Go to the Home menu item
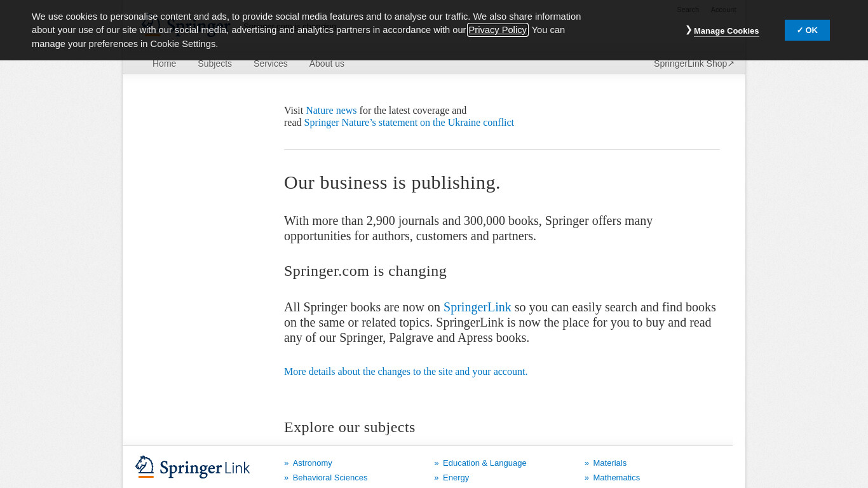The width and height of the screenshot is (868, 488). [164, 64]
